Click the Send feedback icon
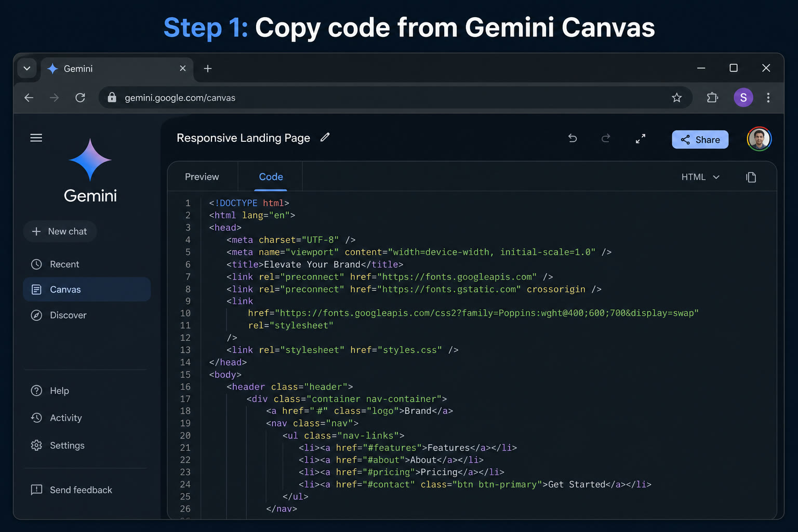Image resolution: width=798 pixels, height=532 pixels. click(x=36, y=490)
